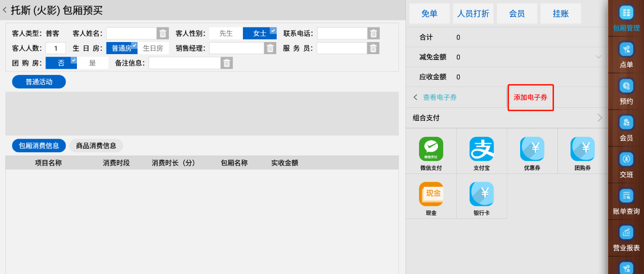
Task: Click the 免单 button
Action: [429, 14]
